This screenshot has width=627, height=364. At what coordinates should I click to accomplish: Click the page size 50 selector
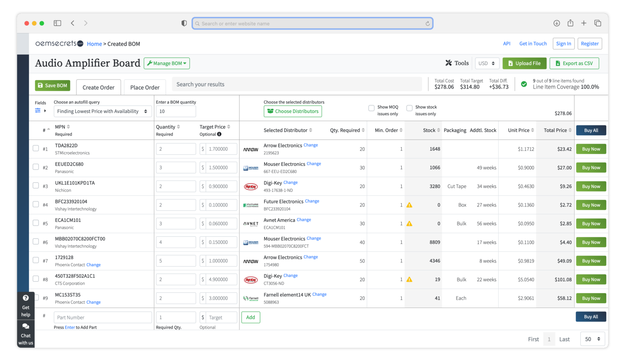point(592,339)
